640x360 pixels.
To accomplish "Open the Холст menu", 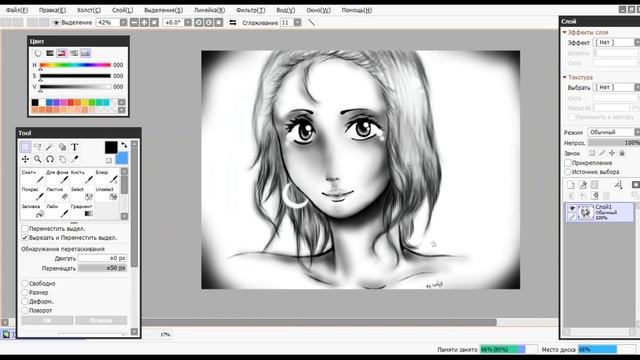I will 89,10.
